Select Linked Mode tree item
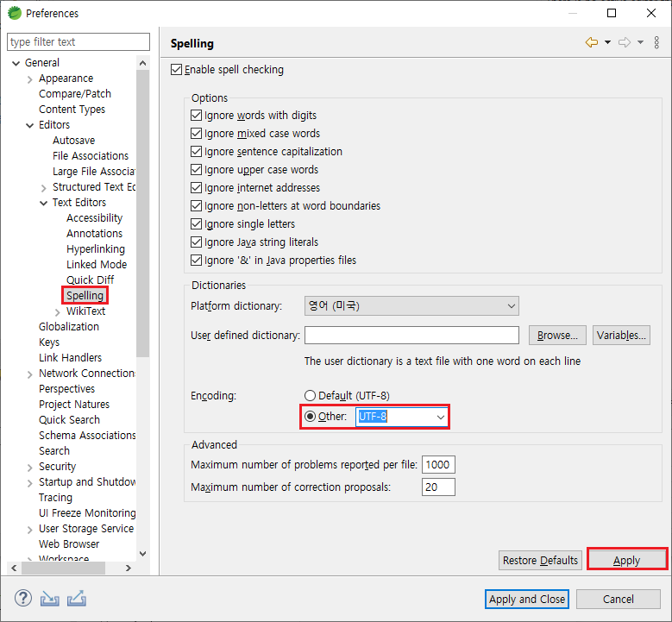Screen dimensions: 672x622 point(97,265)
